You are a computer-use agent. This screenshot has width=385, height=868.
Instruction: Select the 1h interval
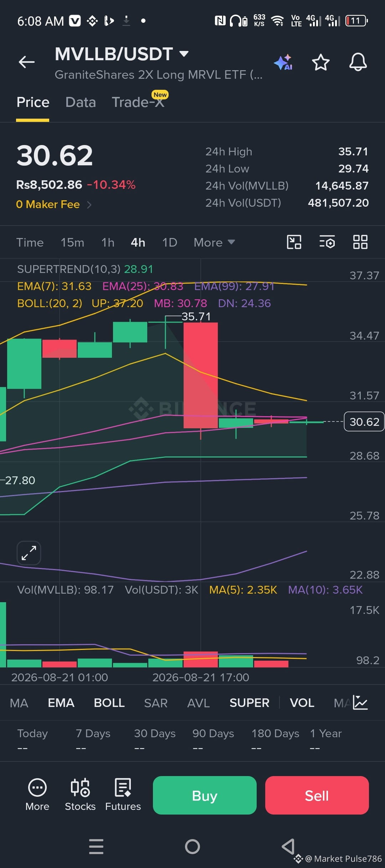click(x=108, y=243)
